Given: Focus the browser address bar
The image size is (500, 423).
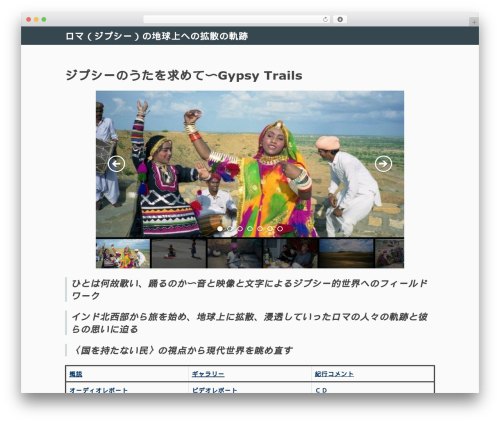Looking at the screenshot, I should pos(237,19).
